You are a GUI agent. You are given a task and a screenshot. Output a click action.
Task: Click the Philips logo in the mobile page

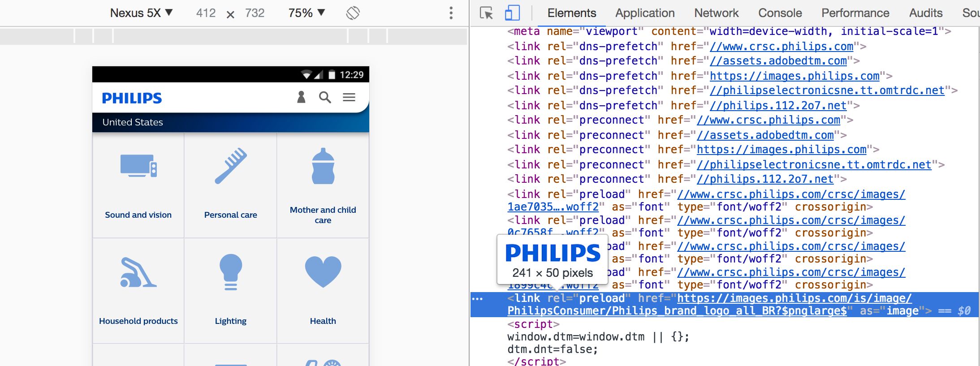click(x=132, y=98)
